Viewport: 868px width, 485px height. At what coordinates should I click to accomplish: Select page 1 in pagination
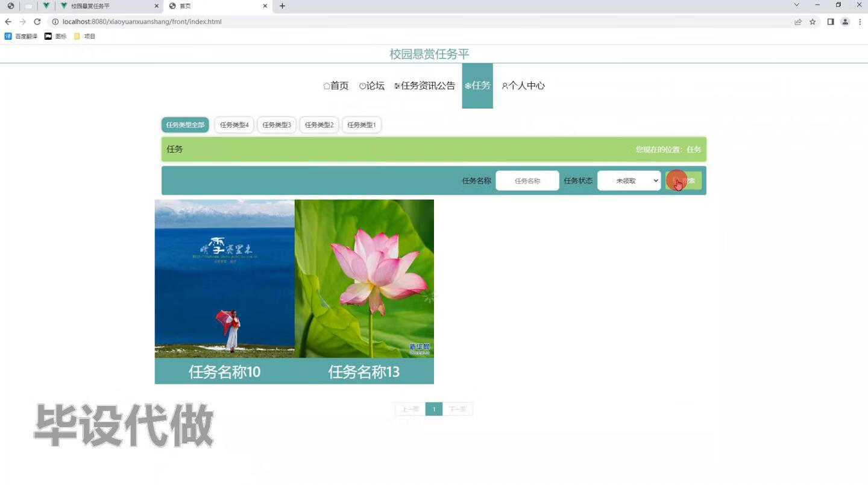click(x=434, y=409)
